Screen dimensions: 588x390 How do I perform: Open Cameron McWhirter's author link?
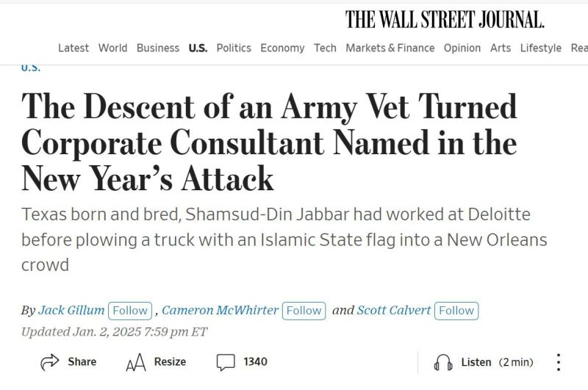(220, 310)
